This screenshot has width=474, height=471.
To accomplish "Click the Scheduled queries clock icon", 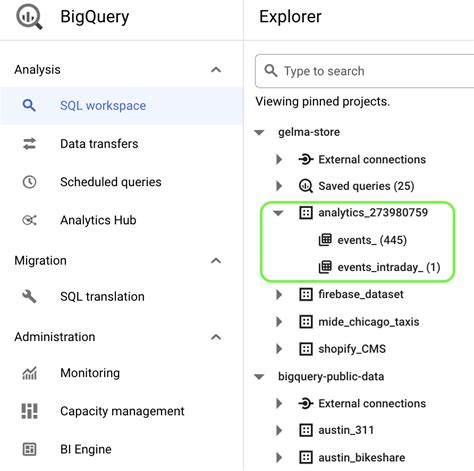I will coord(29,182).
